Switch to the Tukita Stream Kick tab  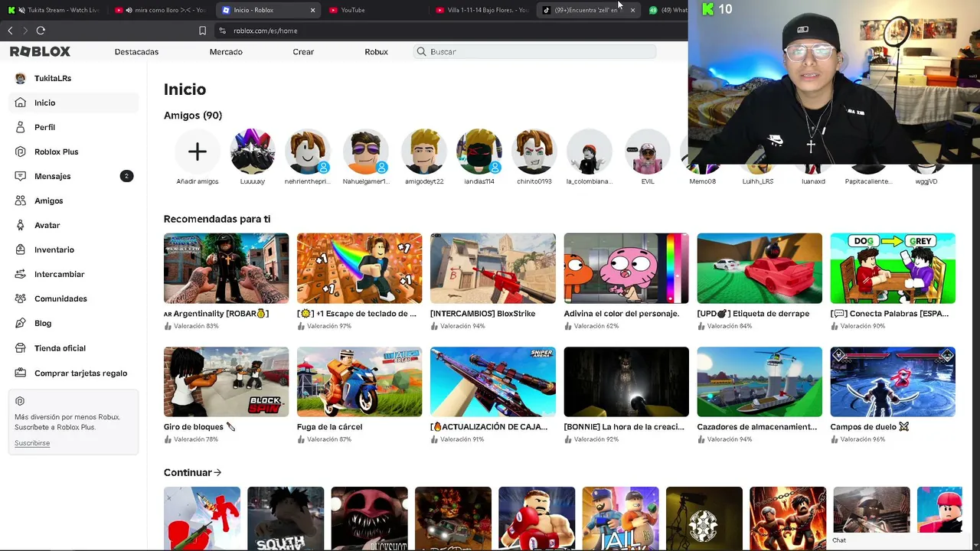[x=55, y=10]
